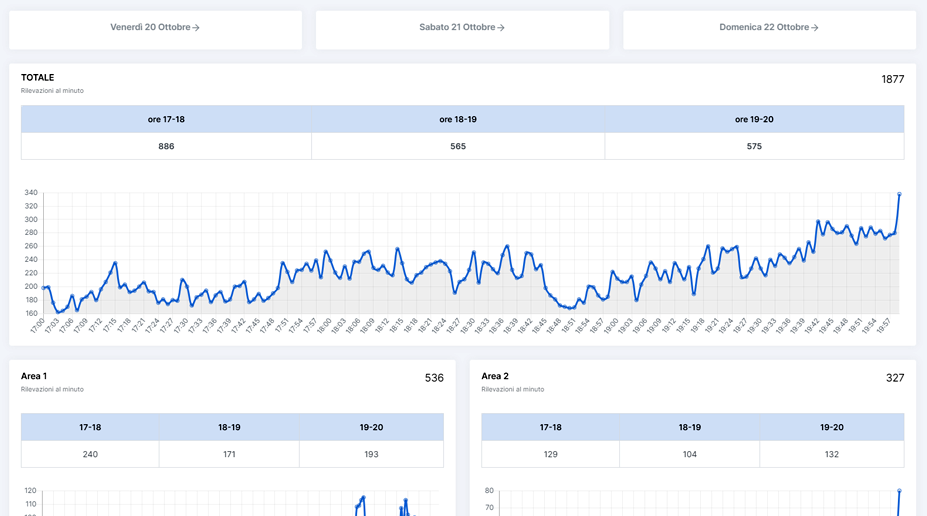This screenshot has height=516, width=927.
Task: Click 'Rilevazioni al minuto' subtitle under Area 1
Action: coord(52,390)
